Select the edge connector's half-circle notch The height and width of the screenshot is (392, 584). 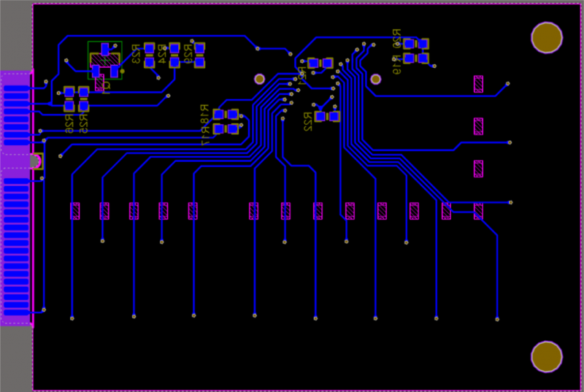[35, 161]
